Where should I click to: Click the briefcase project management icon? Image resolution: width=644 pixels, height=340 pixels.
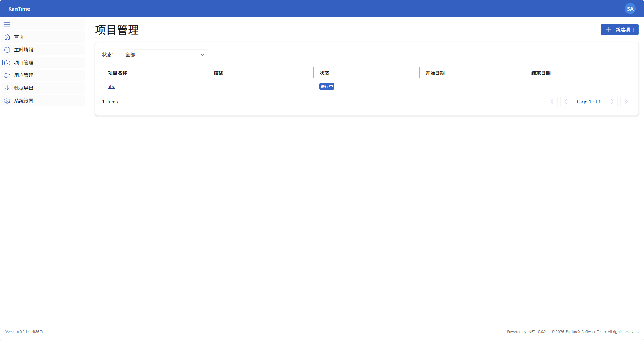7,63
